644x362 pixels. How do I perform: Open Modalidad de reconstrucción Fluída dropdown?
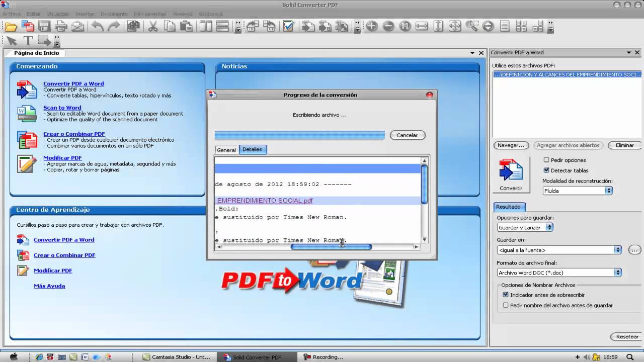[578, 191]
